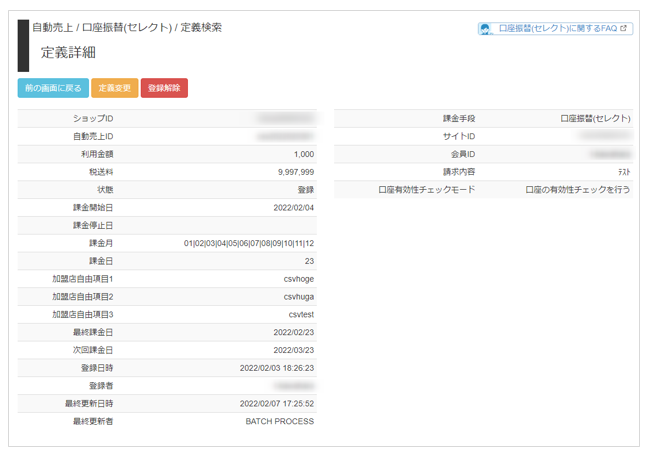This screenshot has width=654, height=463.
Task: Click the FAQ support agent icon
Action: pos(485,29)
